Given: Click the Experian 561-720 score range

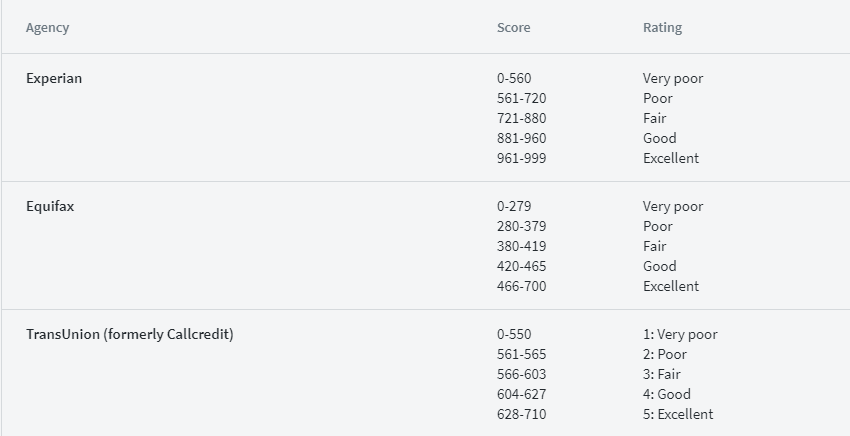Looking at the screenshot, I should click(521, 99).
